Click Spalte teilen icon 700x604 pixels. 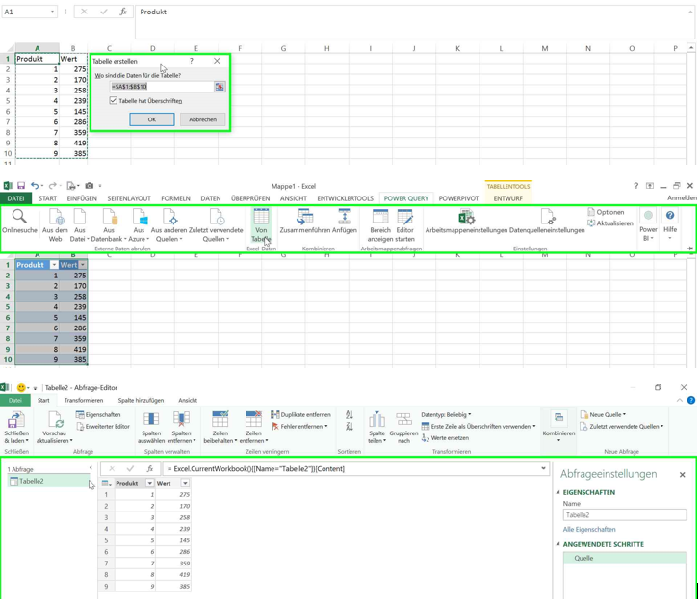pyautogui.click(x=376, y=419)
